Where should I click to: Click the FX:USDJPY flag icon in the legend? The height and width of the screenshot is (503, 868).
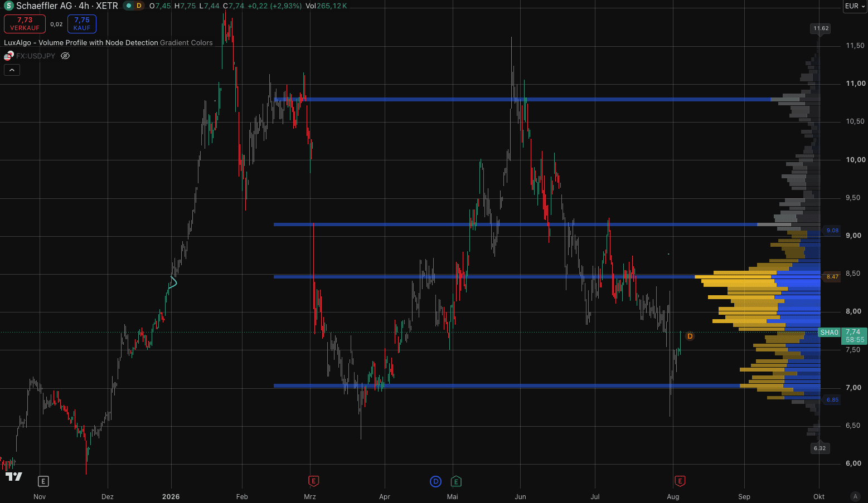pyautogui.click(x=8, y=56)
